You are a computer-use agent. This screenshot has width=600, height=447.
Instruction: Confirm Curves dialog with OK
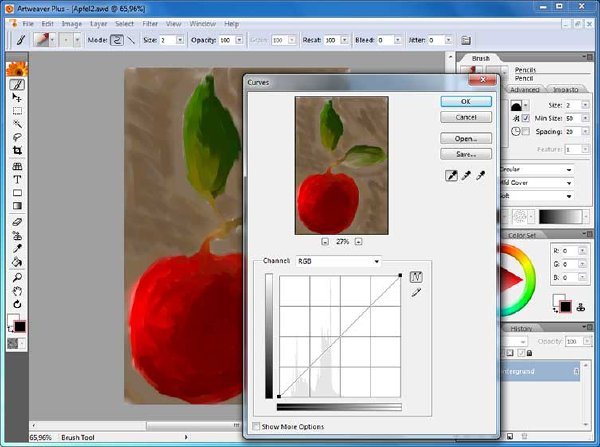[x=466, y=101]
